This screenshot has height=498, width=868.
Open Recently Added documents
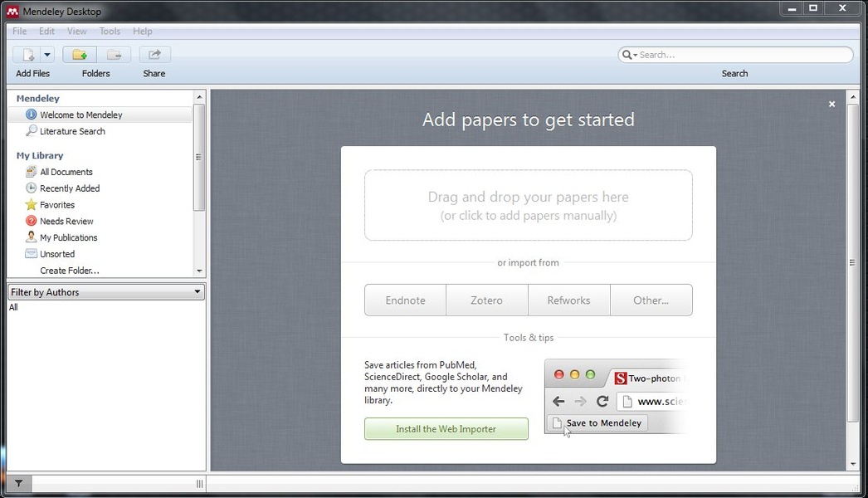(70, 188)
